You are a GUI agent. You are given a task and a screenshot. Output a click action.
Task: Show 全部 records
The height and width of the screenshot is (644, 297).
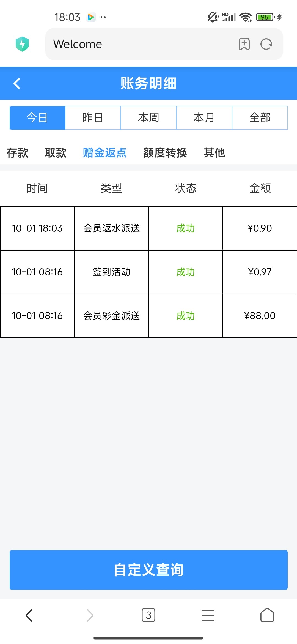(260, 118)
